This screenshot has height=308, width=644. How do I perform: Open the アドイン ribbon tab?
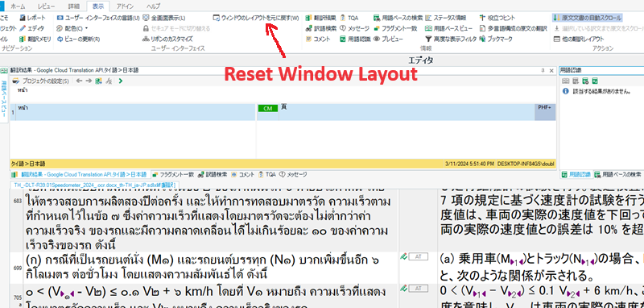pyautogui.click(x=125, y=6)
